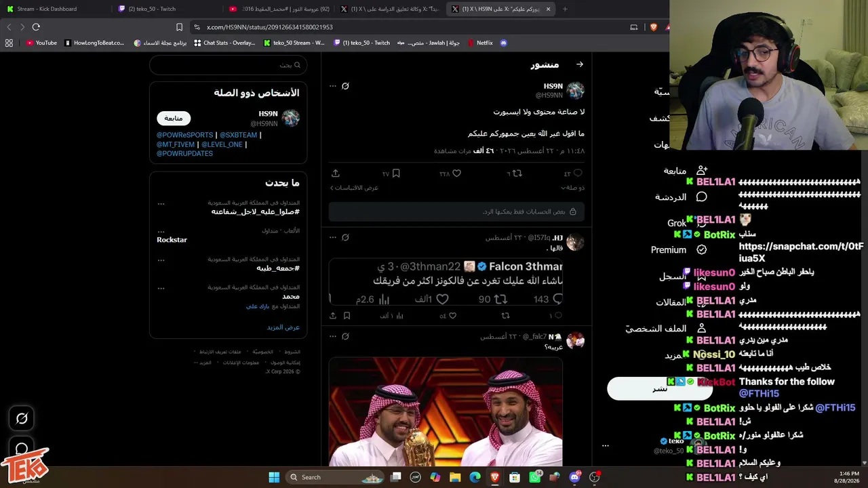Open the Rockstar trending topic

172,240
